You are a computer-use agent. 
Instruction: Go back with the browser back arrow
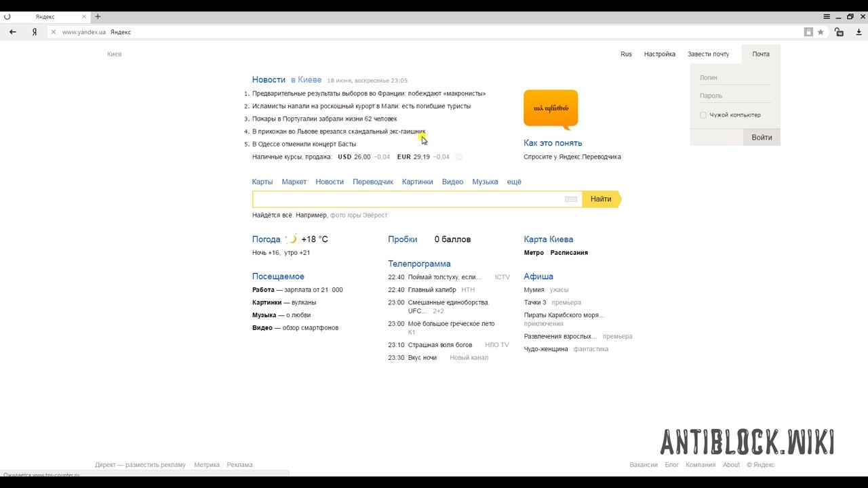(13, 32)
